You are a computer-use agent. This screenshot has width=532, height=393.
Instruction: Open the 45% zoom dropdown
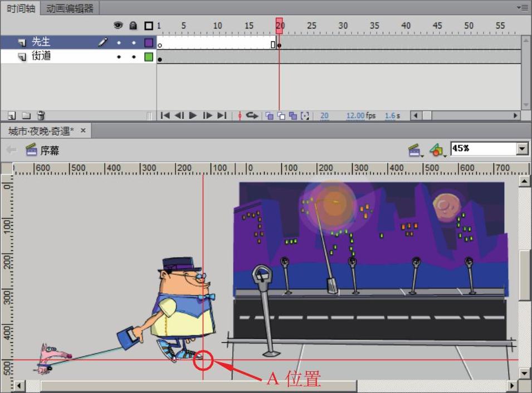click(522, 149)
